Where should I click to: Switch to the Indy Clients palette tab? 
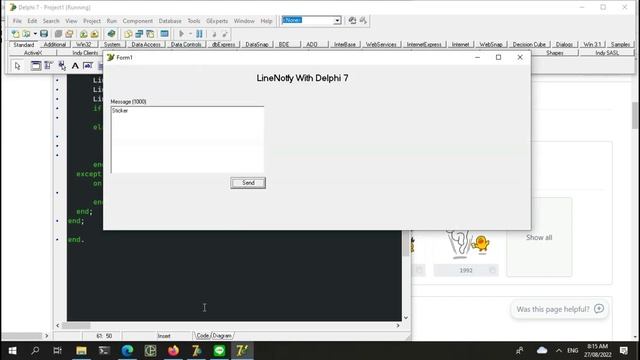(85, 53)
